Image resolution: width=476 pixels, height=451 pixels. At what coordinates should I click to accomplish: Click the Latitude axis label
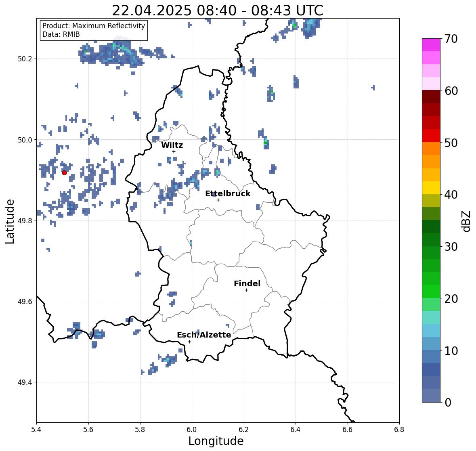click(x=10, y=221)
